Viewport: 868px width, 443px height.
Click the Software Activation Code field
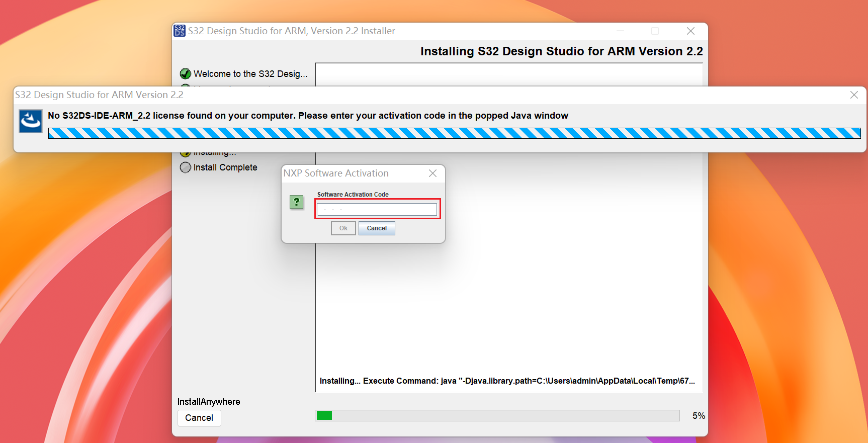point(377,209)
